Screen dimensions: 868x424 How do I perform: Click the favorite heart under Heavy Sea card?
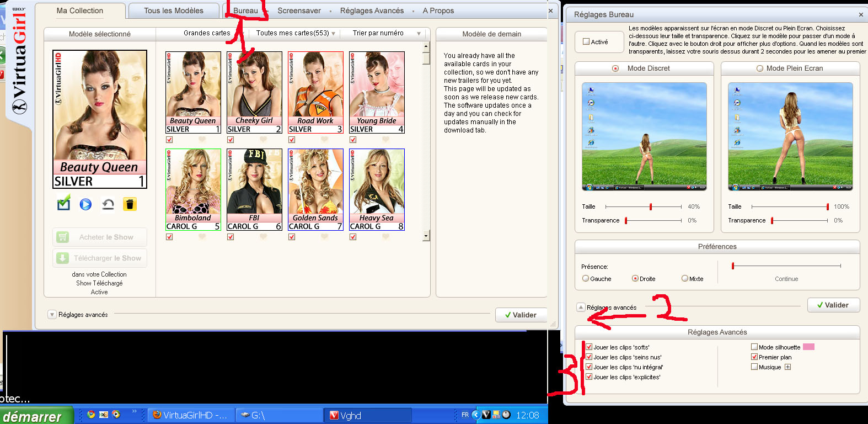(385, 237)
